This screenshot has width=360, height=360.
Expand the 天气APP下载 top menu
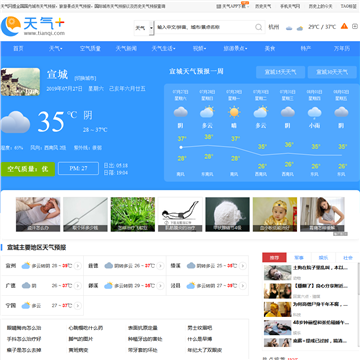[233, 6]
